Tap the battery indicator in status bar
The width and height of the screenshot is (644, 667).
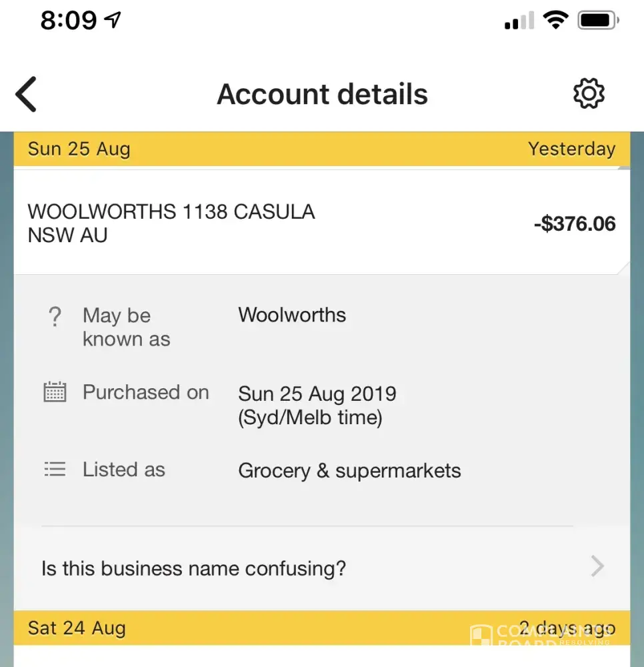[599, 21]
